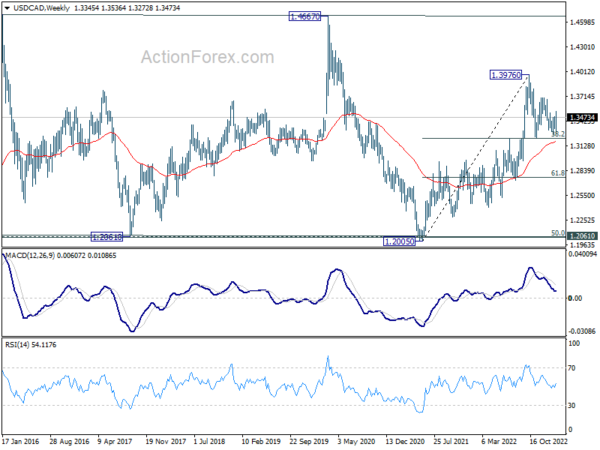Click the 1.20610 price marker on axis
This screenshot has width=600, height=450.
582,236
